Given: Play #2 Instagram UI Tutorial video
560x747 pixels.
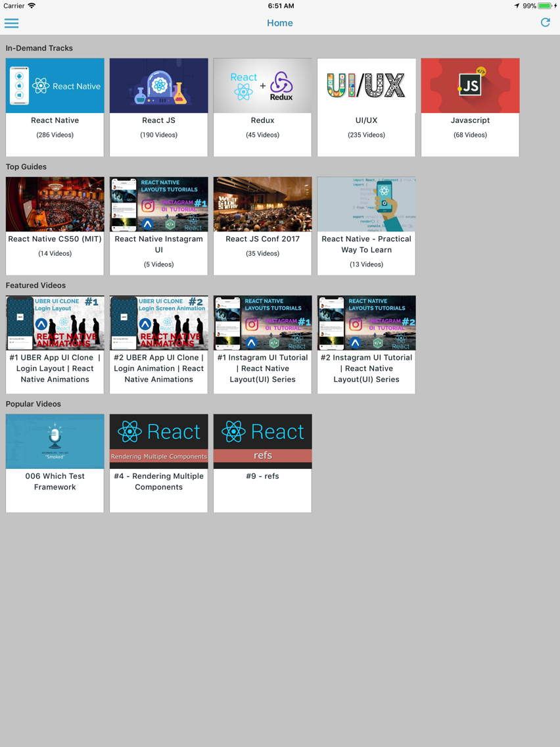Looking at the screenshot, I should click(x=366, y=323).
